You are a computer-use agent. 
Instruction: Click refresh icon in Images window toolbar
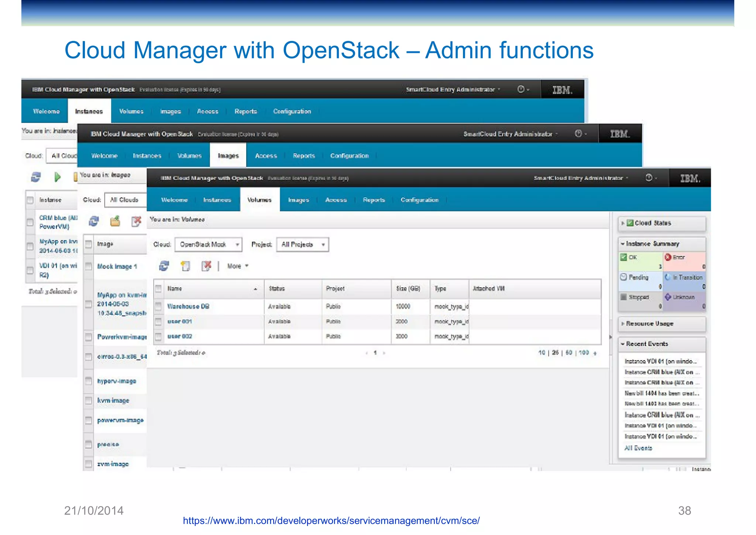click(x=94, y=221)
